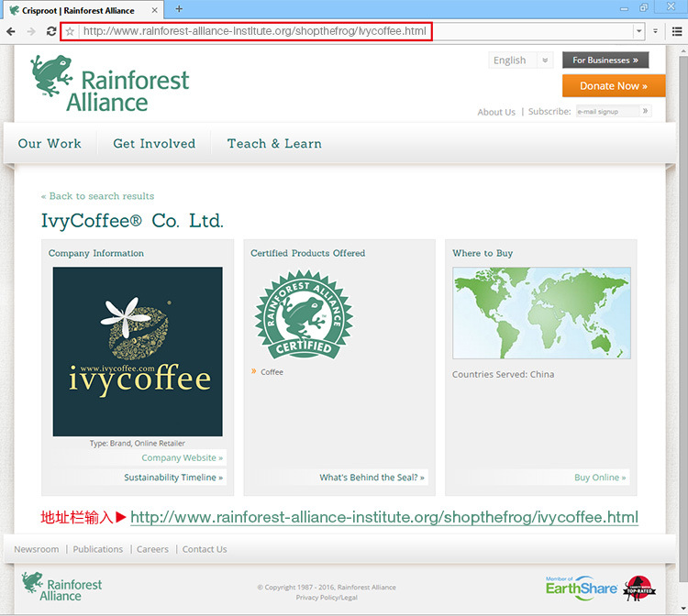Open the About Us link
Image resolution: width=688 pixels, height=616 pixels.
[x=496, y=112]
